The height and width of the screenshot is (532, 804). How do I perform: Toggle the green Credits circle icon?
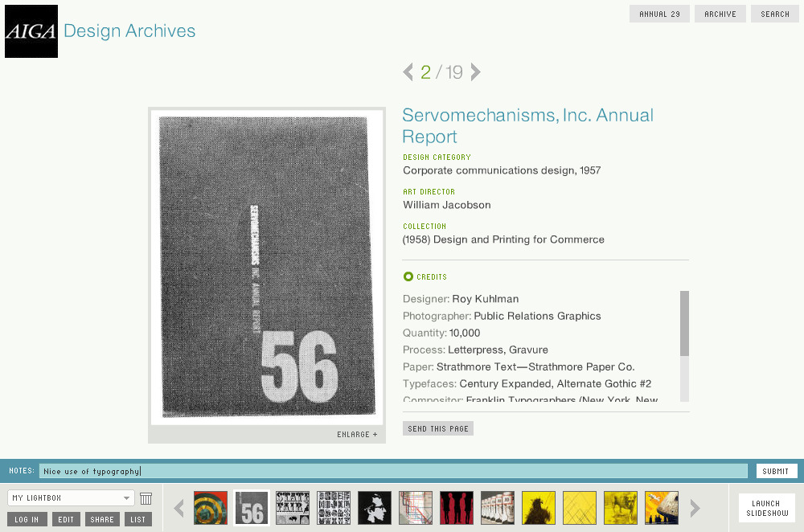pyautogui.click(x=408, y=276)
